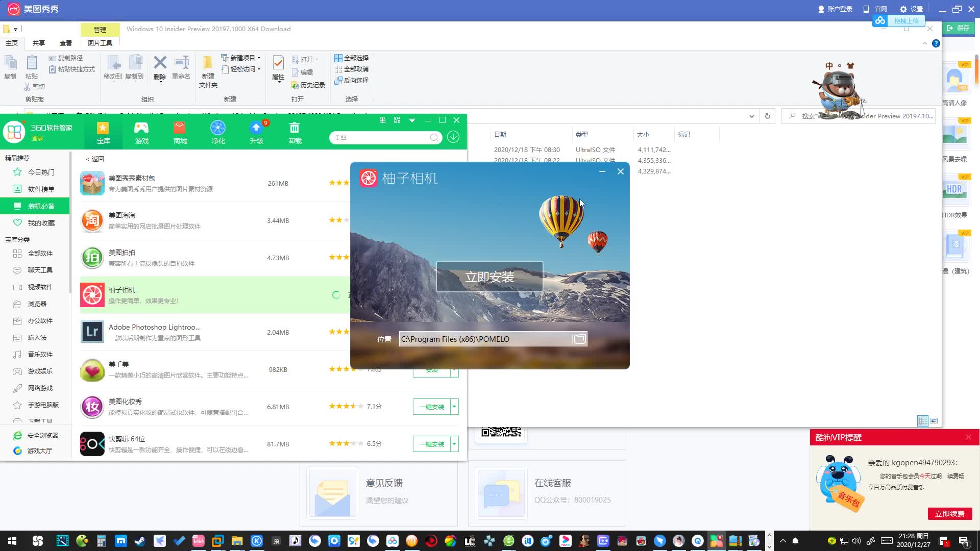980x551 pixels.
Task: Click 反向选择 in the ribbon
Action: coord(351,80)
